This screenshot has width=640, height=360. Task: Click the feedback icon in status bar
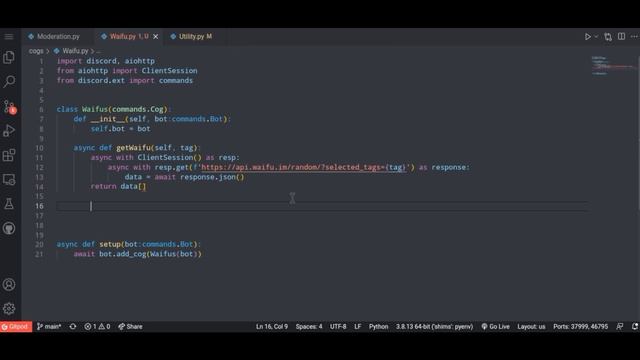[x=620, y=327]
